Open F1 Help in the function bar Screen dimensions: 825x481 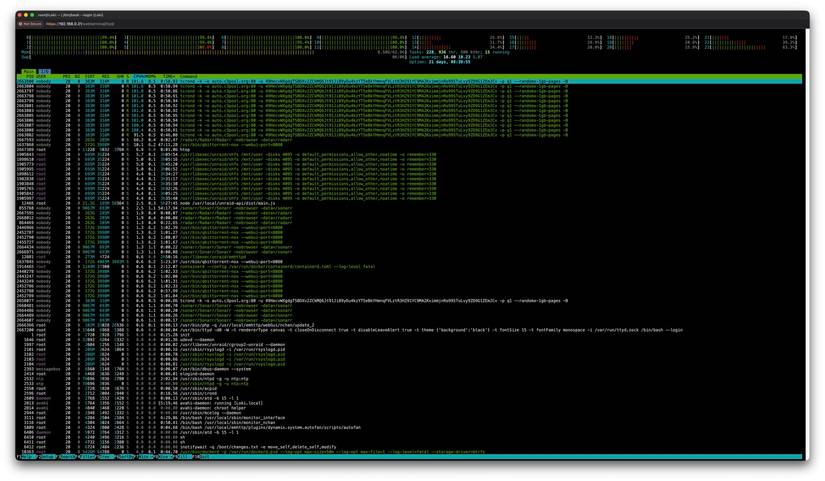tap(29, 457)
